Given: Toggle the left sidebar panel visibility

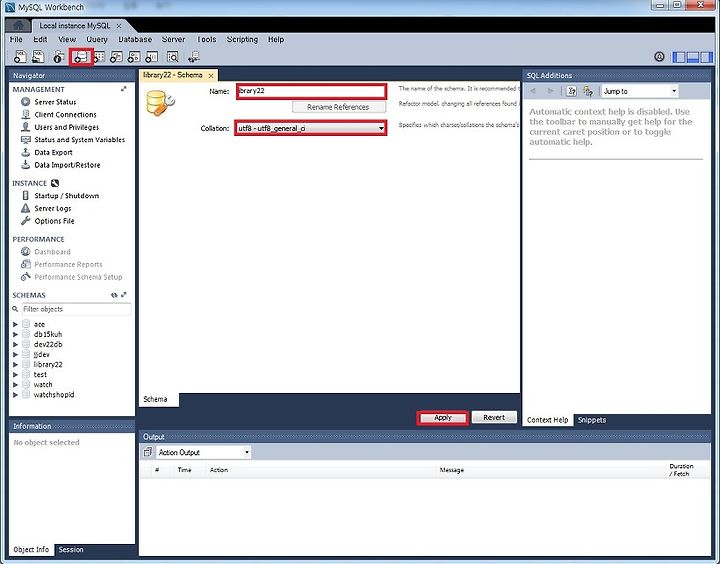Looking at the screenshot, I should coord(679,57).
